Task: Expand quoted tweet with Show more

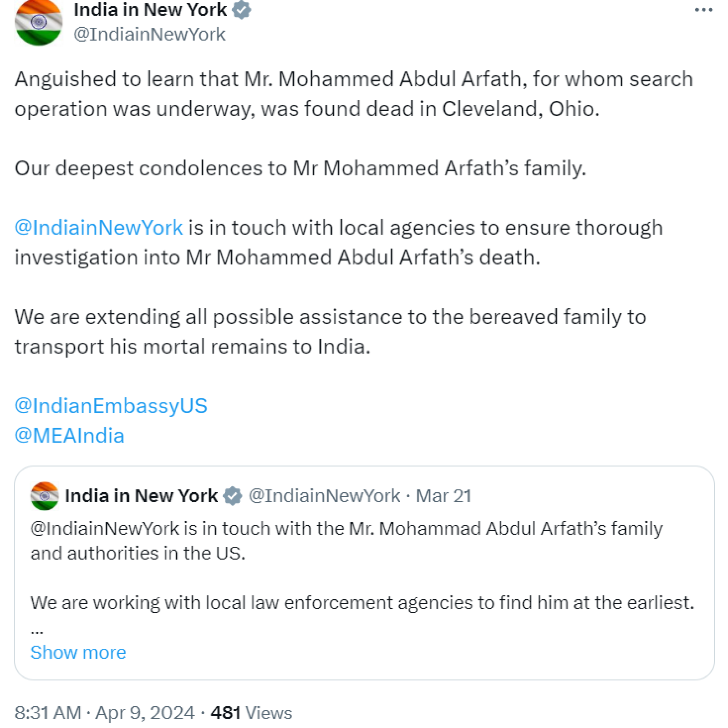Action: coord(78,652)
